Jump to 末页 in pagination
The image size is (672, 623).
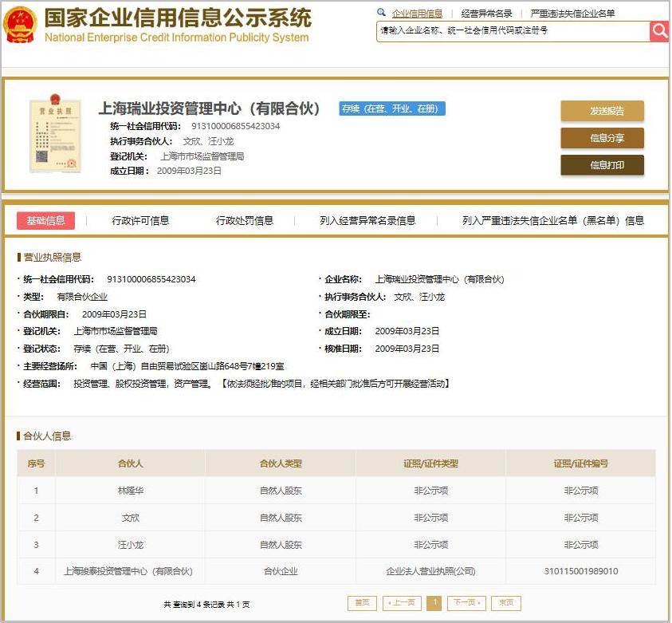tap(506, 603)
